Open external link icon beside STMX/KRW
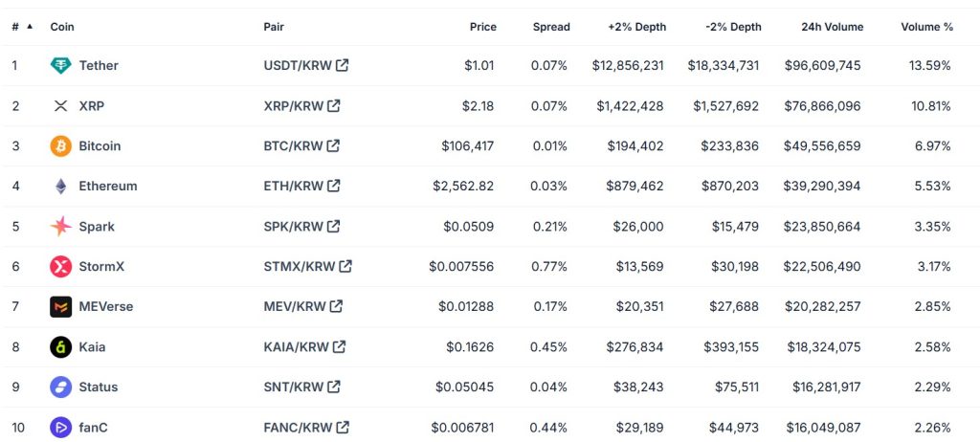This screenshot has width=980, height=442. (345, 267)
